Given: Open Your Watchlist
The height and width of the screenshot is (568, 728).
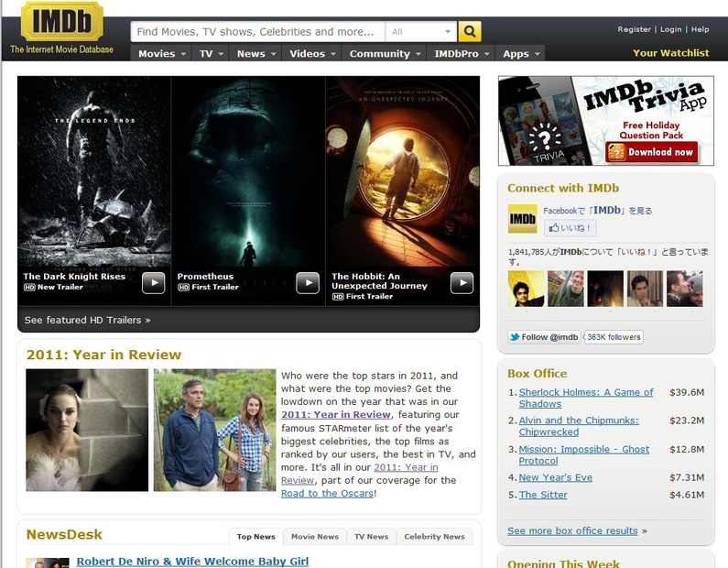Looking at the screenshot, I should point(671,53).
